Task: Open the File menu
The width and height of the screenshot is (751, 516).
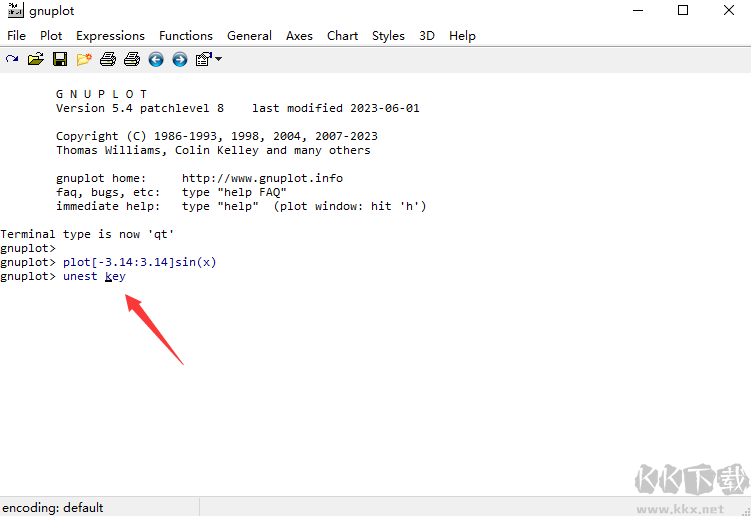Action: (16, 35)
